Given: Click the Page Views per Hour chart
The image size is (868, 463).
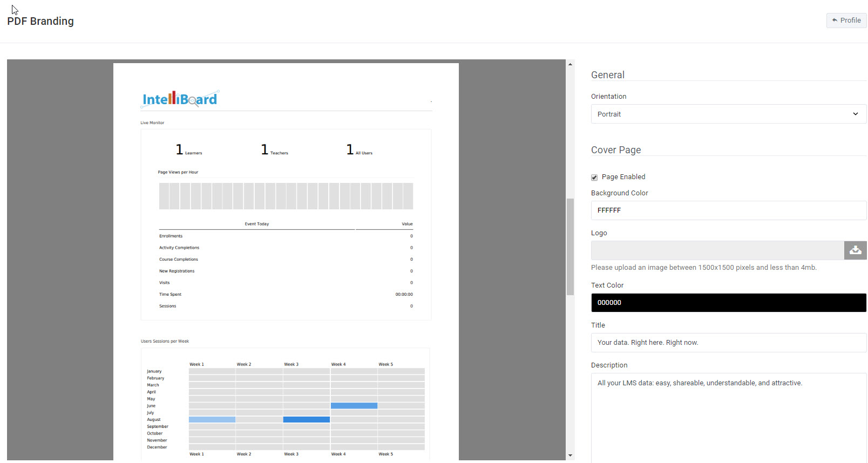Looking at the screenshot, I should coord(286,196).
